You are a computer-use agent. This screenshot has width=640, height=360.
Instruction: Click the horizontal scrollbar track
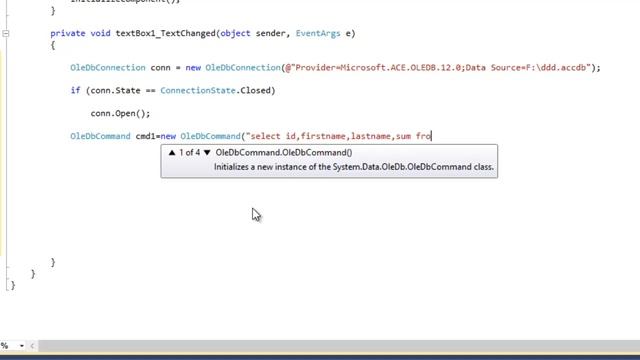tap(339, 346)
